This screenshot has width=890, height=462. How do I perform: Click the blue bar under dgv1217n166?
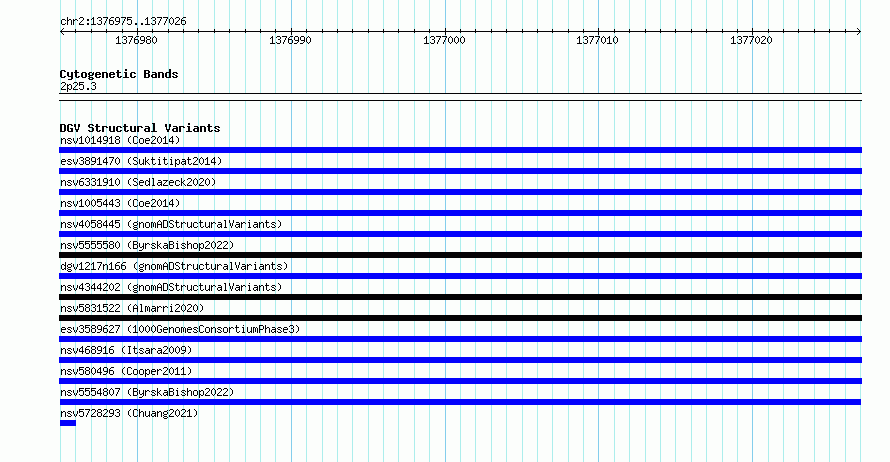pyautogui.click(x=460, y=276)
